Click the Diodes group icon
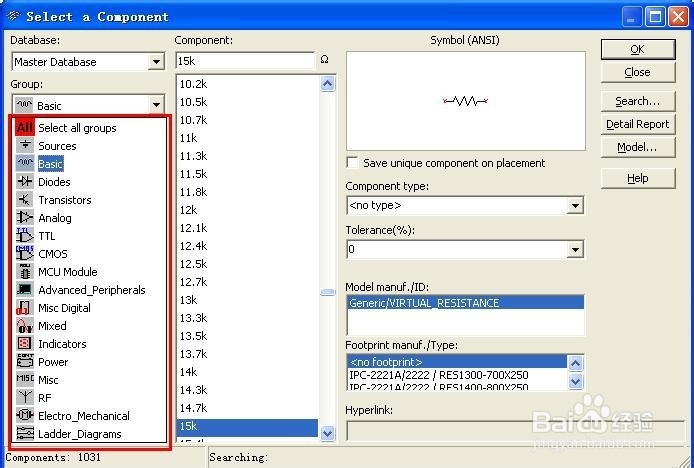This screenshot has width=694, height=468. [x=25, y=182]
